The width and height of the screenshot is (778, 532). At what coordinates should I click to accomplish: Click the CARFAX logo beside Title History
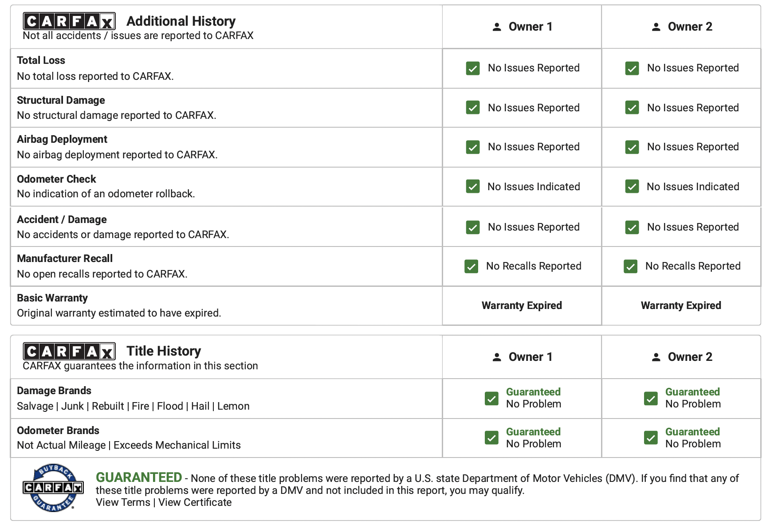[69, 351]
